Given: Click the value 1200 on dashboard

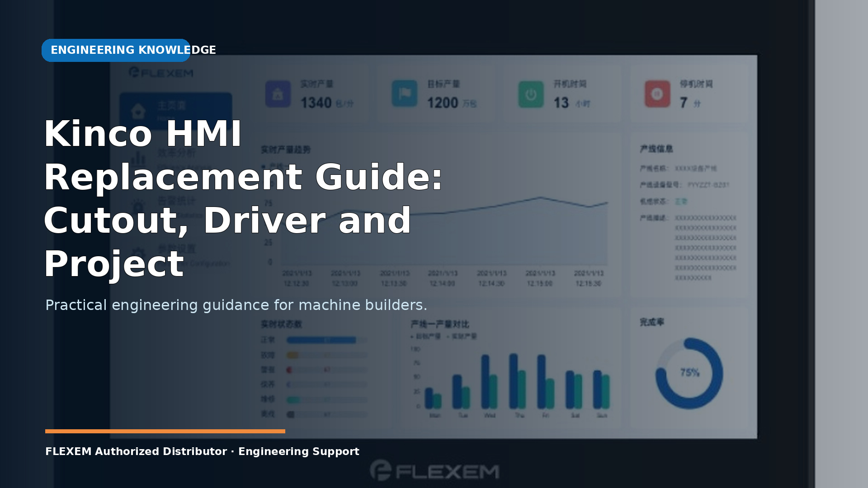Looking at the screenshot, I should click(x=443, y=103).
